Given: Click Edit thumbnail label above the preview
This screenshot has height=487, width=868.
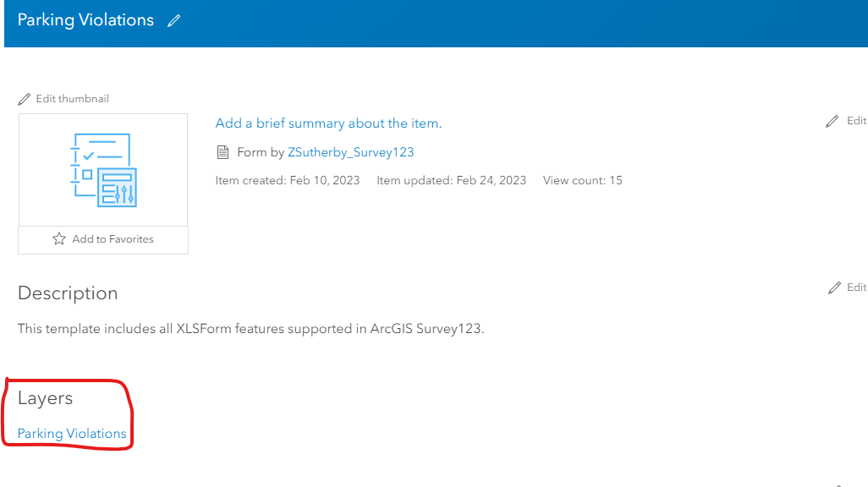Looking at the screenshot, I should click(73, 98).
